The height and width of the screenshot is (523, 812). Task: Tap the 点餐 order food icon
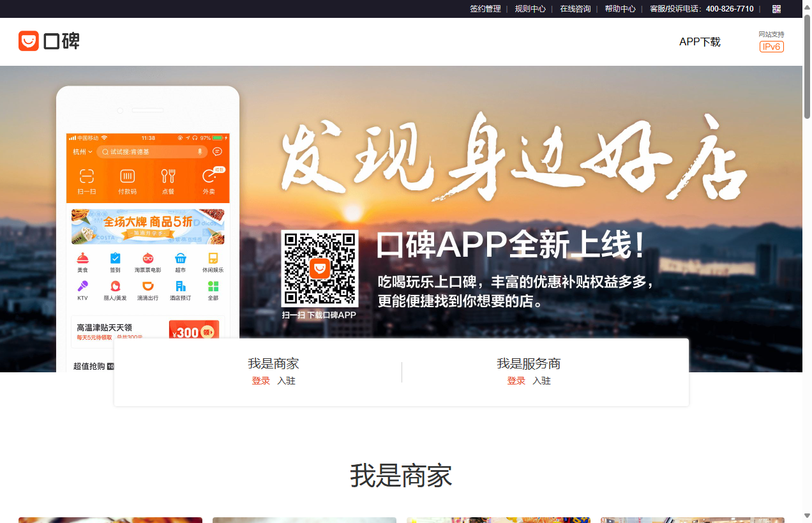pyautogui.click(x=168, y=177)
